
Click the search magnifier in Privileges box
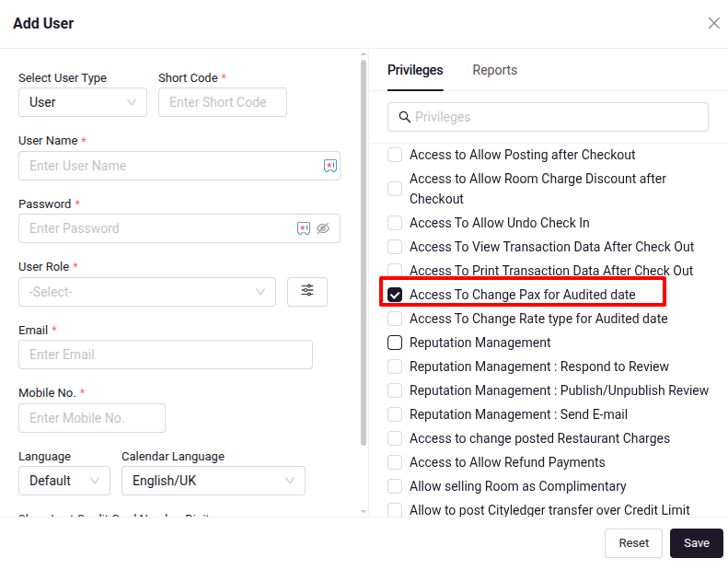click(405, 117)
